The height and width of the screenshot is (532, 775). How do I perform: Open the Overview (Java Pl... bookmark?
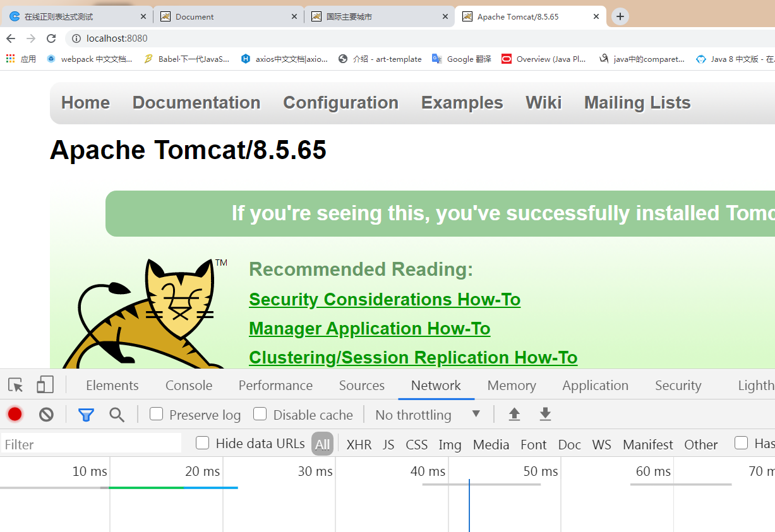pyautogui.click(x=544, y=59)
